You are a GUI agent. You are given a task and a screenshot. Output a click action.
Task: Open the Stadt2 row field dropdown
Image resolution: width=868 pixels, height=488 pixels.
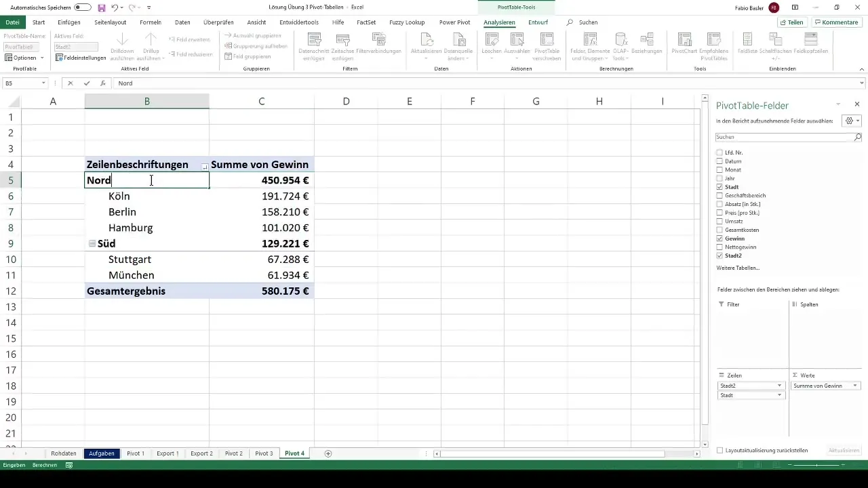coord(780,386)
